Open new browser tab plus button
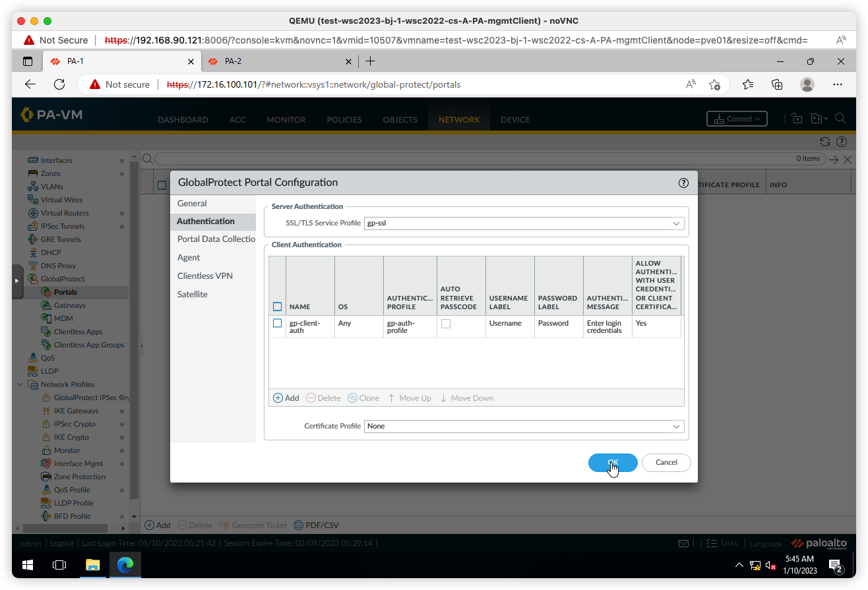868x590 pixels. pos(371,61)
